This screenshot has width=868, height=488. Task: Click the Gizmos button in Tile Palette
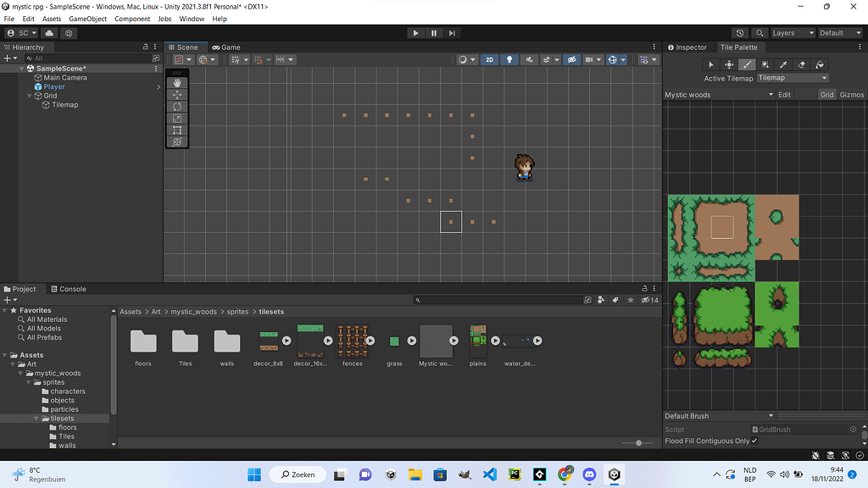click(851, 95)
